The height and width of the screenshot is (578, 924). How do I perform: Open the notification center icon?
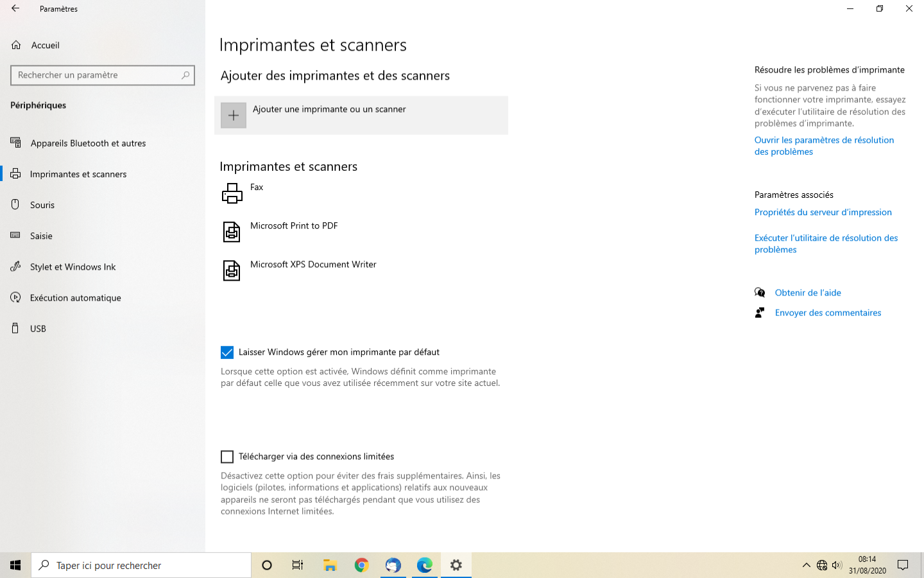[x=903, y=565]
